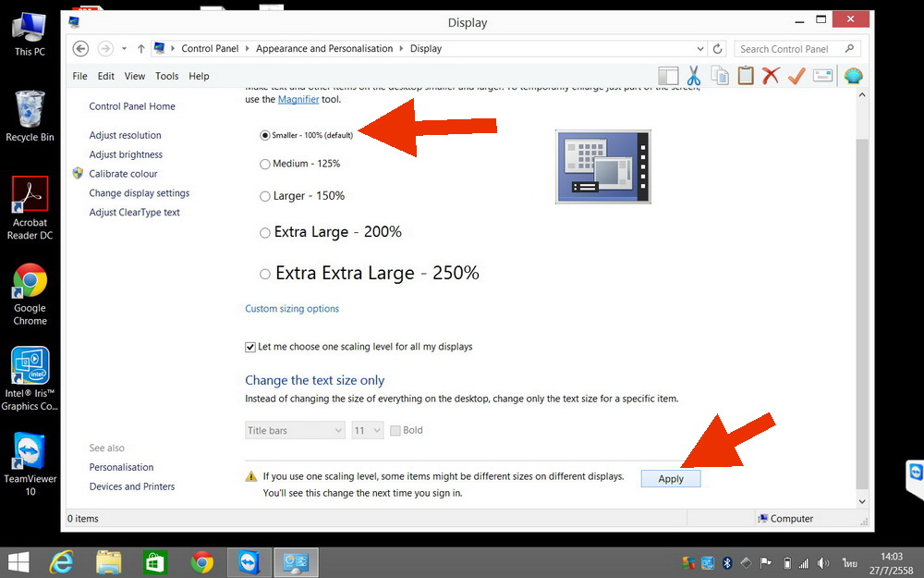Screen dimensions: 924x578
Task: Click the network signal tray icon
Action: point(804,564)
